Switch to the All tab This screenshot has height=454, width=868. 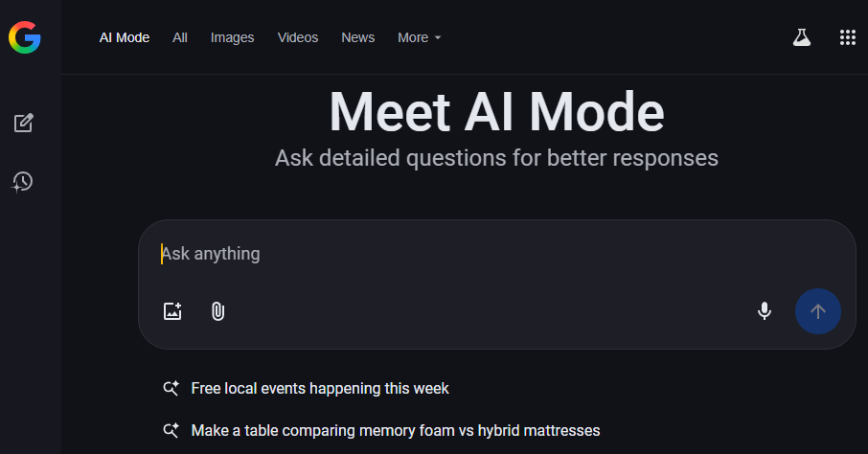coord(180,37)
